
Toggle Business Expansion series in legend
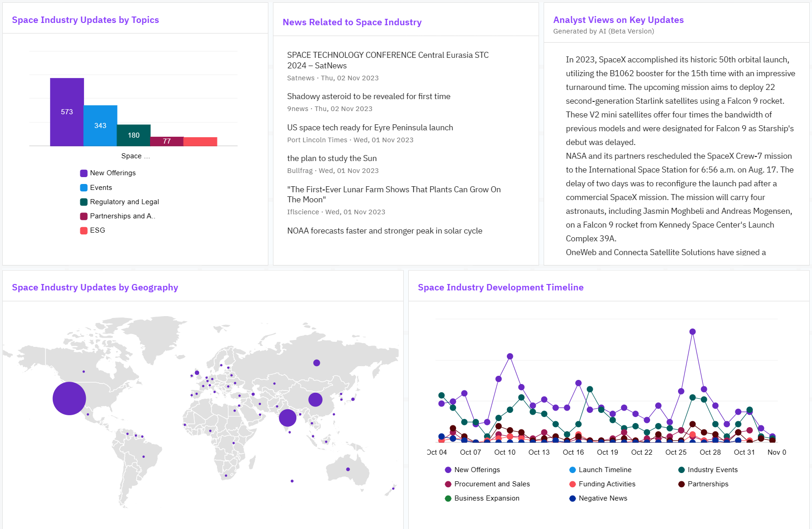[x=482, y=498]
